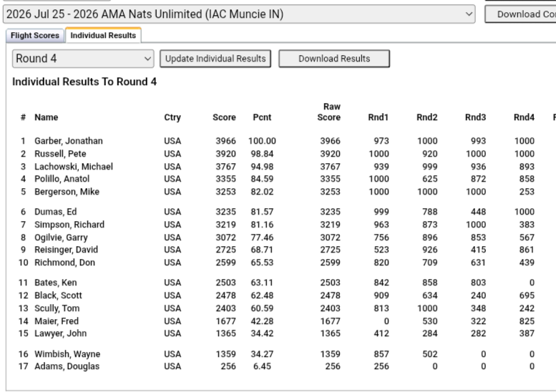Select the name Black, Scott
The image size is (556, 392).
point(58,295)
